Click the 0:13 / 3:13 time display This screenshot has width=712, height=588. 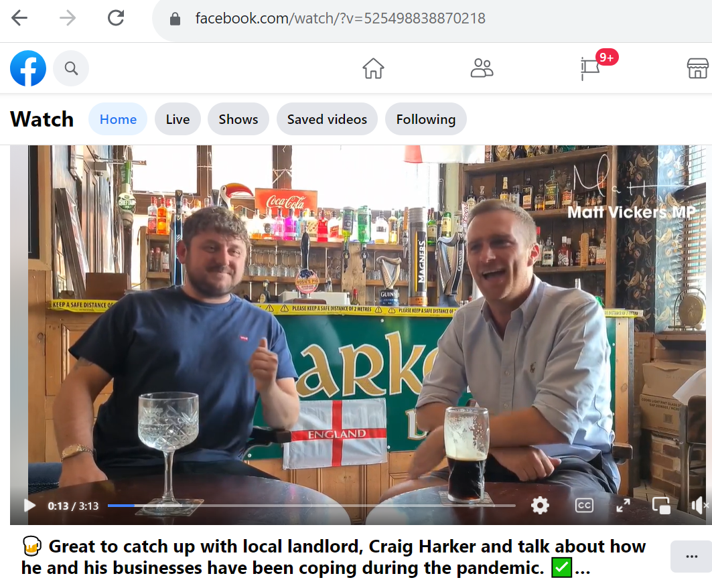[73, 506]
